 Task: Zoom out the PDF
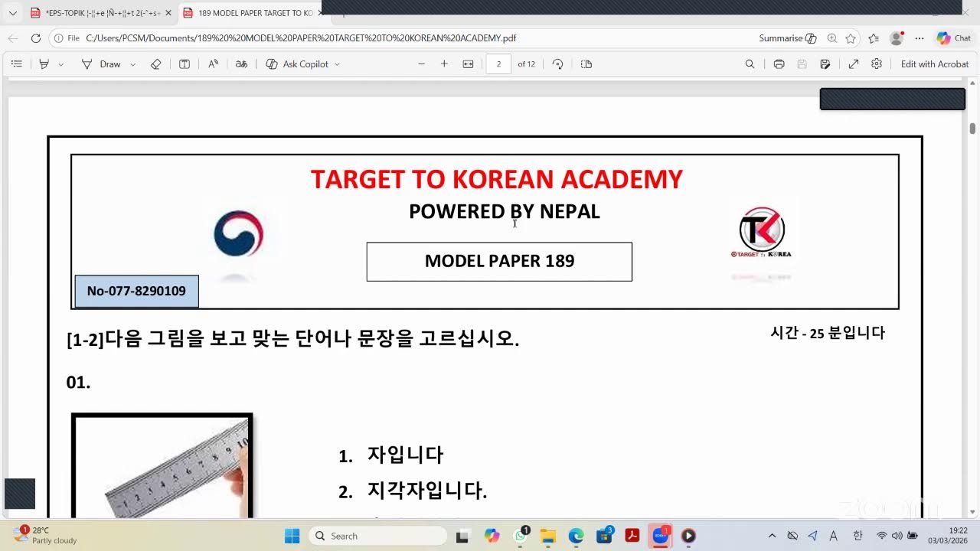(x=421, y=64)
